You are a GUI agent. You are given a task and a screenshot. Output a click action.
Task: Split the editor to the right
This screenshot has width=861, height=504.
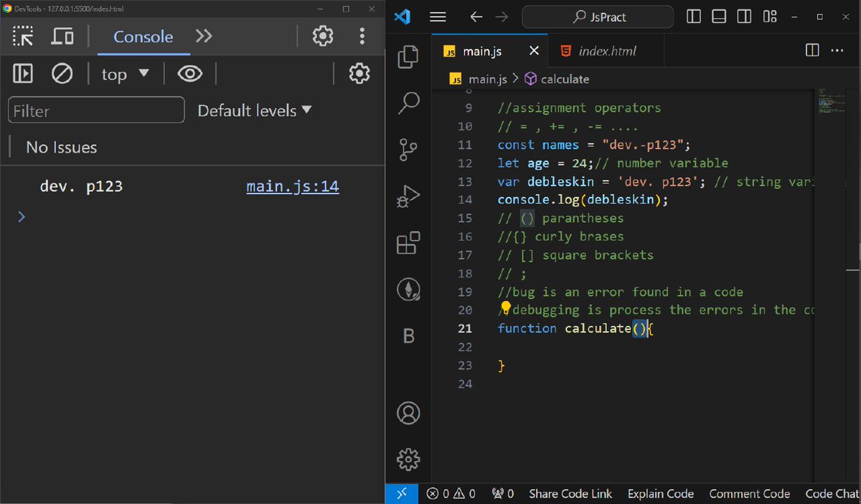812,50
